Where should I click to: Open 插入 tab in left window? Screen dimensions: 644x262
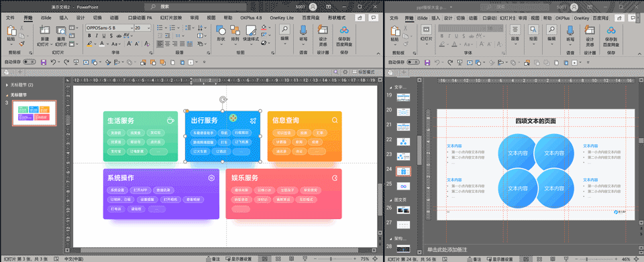click(64, 17)
